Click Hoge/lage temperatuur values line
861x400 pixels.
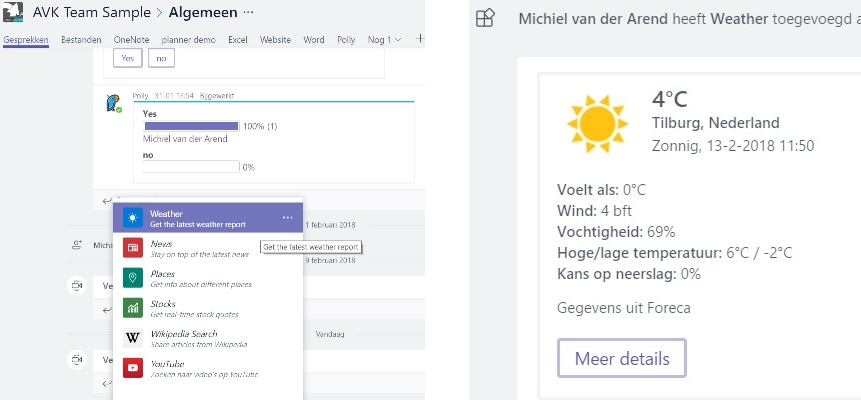pyautogui.click(x=675, y=253)
